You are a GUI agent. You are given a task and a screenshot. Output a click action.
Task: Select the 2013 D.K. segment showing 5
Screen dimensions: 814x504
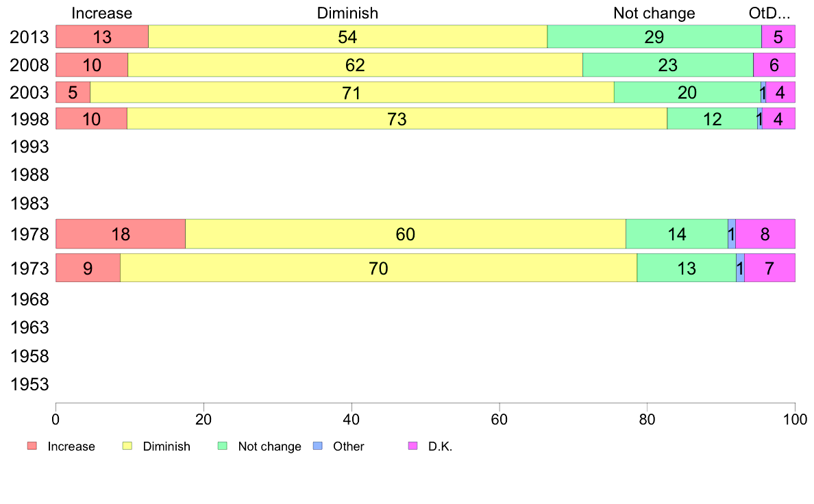point(778,37)
